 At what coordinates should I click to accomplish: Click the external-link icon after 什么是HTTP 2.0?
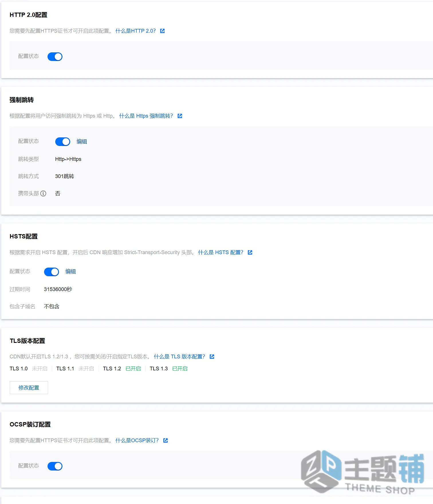coord(162,31)
